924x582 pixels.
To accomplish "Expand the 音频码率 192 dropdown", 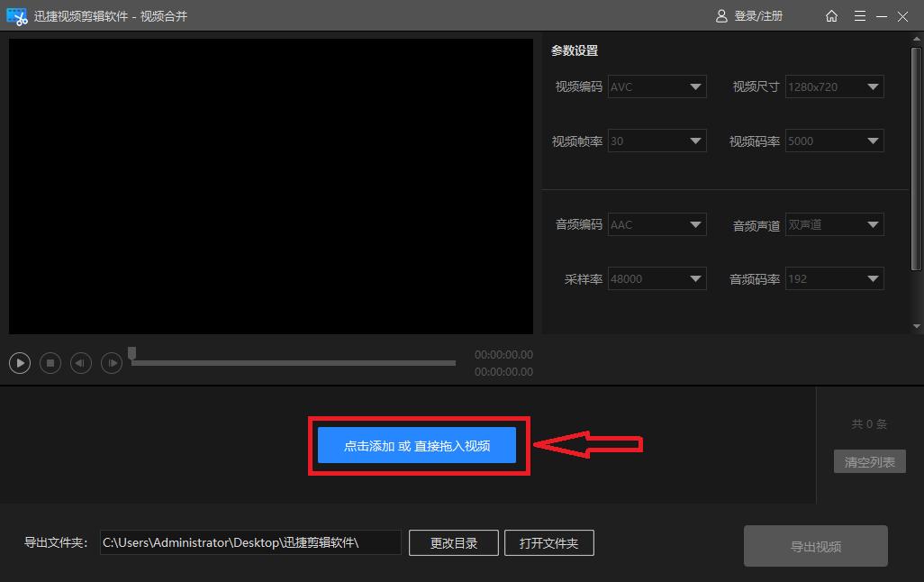I will coord(834,278).
